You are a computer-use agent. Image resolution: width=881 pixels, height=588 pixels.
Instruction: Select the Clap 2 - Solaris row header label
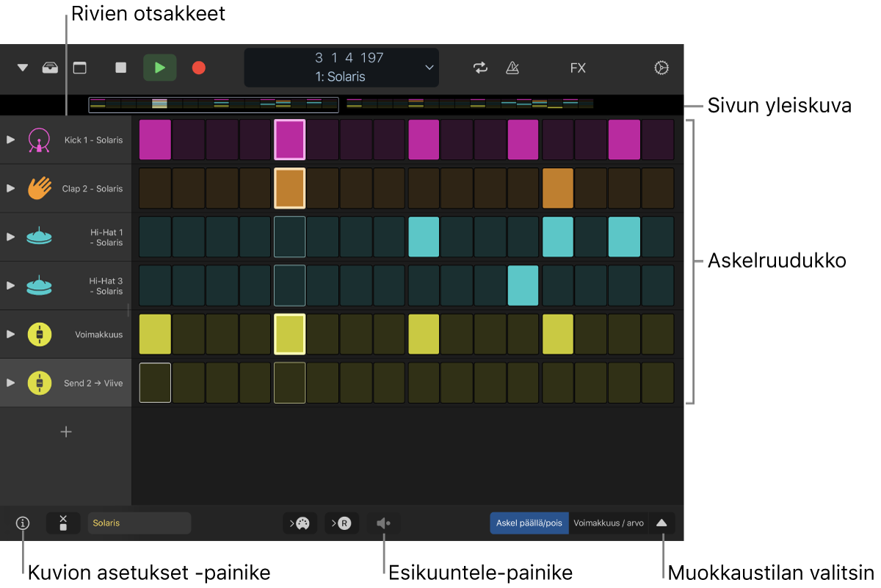click(93, 189)
